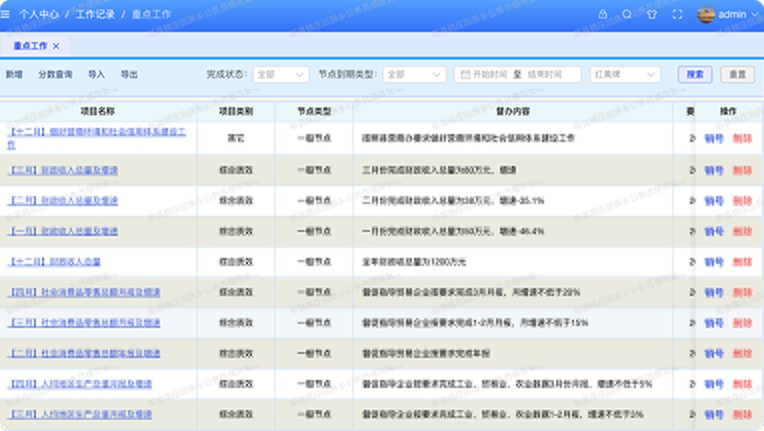The image size is (764, 431).
Task: Click 销号 for 【四月】社会消费品零售总额
Action: click(x=714, y=293)
